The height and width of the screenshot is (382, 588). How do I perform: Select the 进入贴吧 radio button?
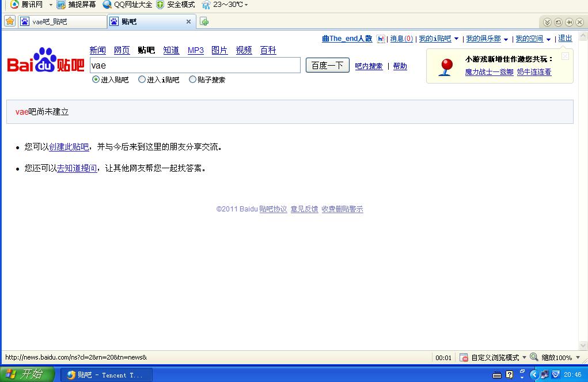(96, 79)
